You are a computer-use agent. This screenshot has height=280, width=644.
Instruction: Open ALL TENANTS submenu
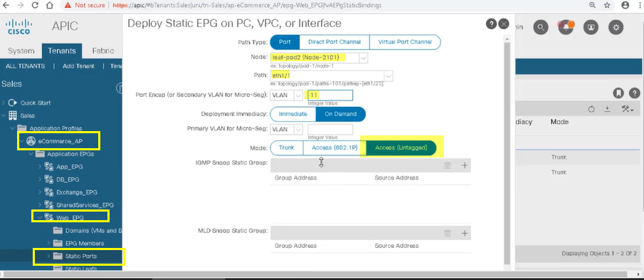(x=26, y=66)
